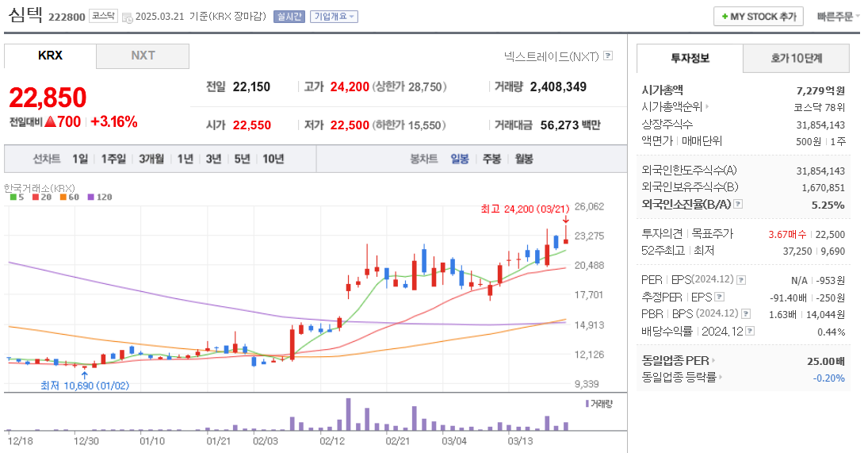
Task: Click the 52주최고 value 37,250
Action: pos(797,251)
